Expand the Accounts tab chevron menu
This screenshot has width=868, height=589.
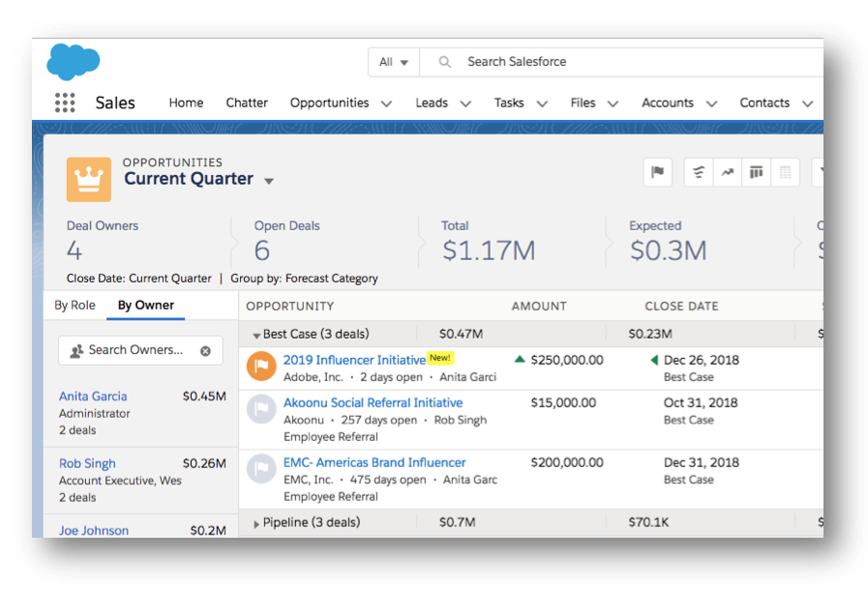tap(711, 103)
